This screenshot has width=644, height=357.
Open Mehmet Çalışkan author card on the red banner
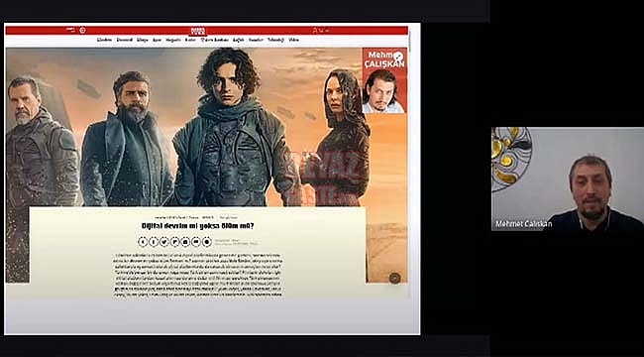coord(384,80)
